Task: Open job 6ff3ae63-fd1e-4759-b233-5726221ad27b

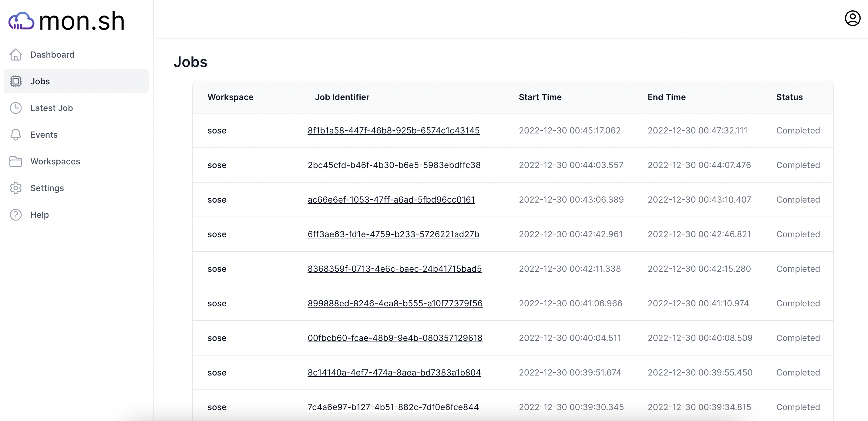Action: [393, 234]
